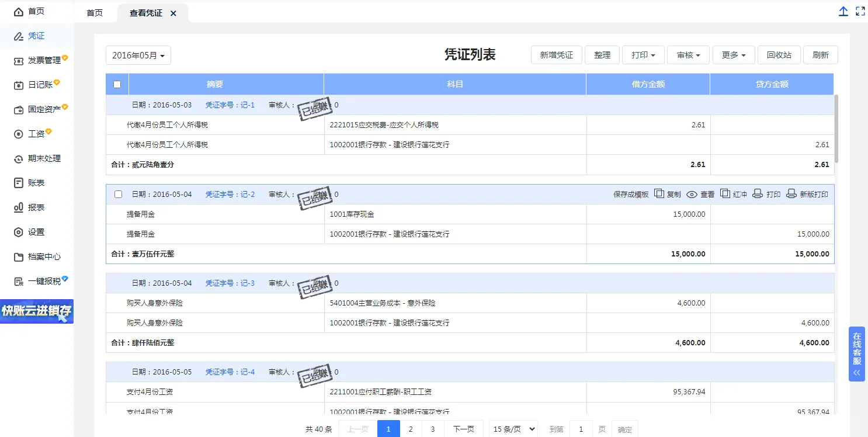The width and height of the screenshot is (868, 437).
Task: Click the 红冲 icon for voucher 记-2
Action: (725, 194)
